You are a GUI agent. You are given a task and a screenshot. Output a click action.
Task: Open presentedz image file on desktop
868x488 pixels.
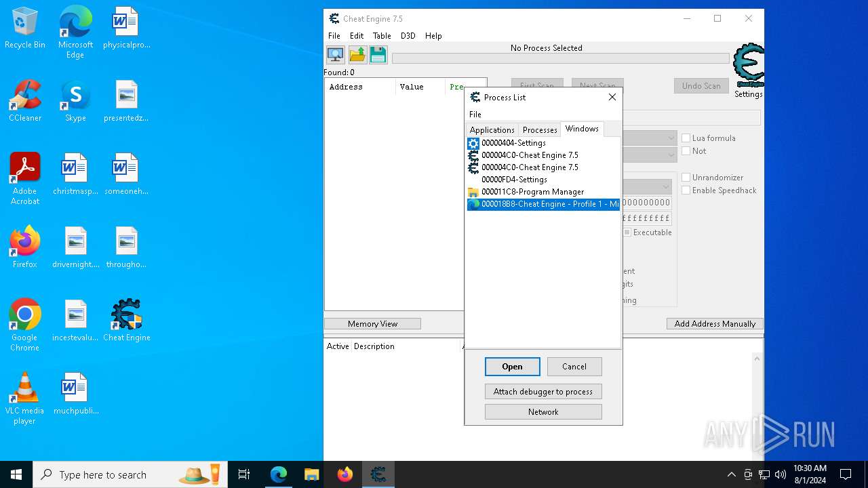126,101
